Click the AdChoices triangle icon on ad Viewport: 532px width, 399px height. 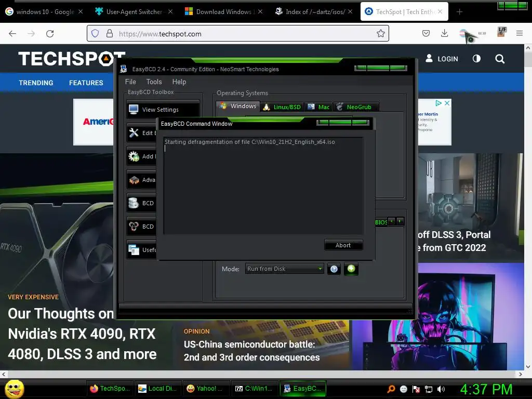pos(438,103)
